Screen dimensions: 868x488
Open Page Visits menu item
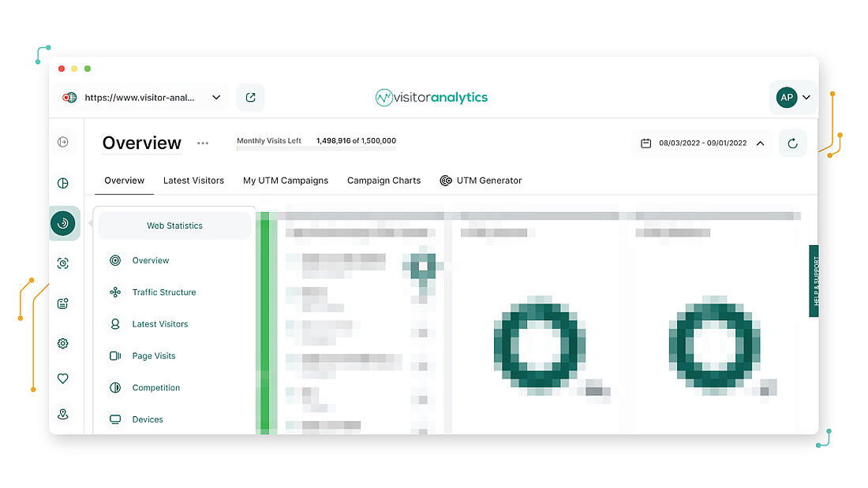(154, 356)
